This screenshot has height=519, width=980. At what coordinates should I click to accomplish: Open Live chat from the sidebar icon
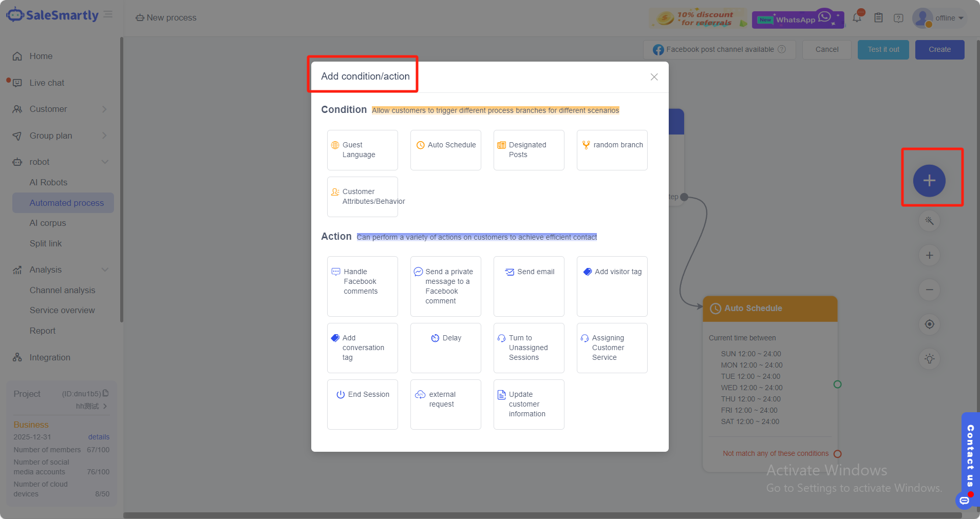[x=17, y=83]
